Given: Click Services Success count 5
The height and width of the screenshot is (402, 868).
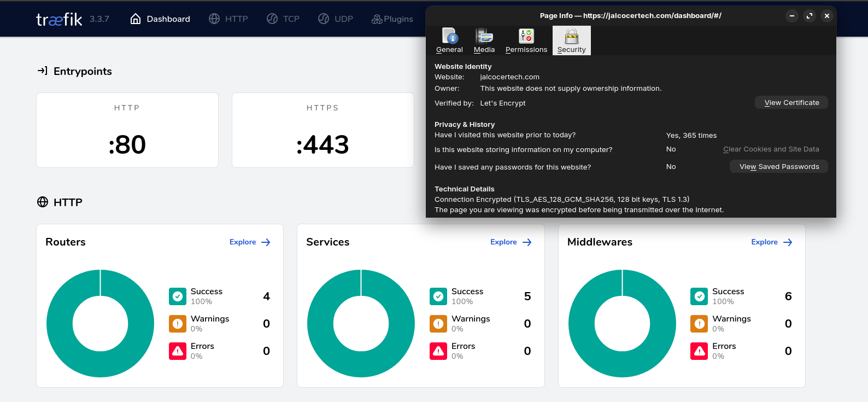Looking at the screenshot, I should (x=527, y=296).
